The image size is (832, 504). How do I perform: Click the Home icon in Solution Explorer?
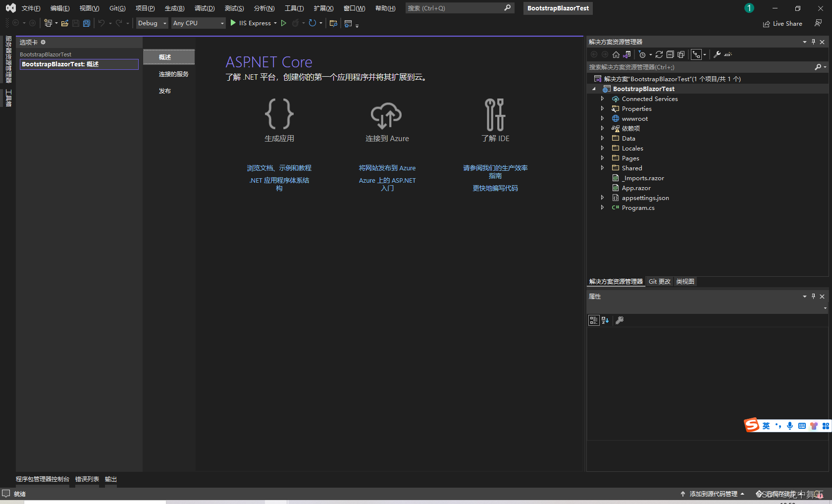tap(616, 54)
